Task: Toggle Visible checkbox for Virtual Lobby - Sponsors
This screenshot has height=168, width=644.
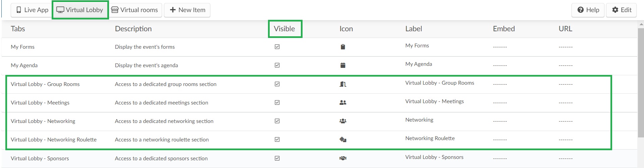Action: pyautogui.click(x=277, y=158)
